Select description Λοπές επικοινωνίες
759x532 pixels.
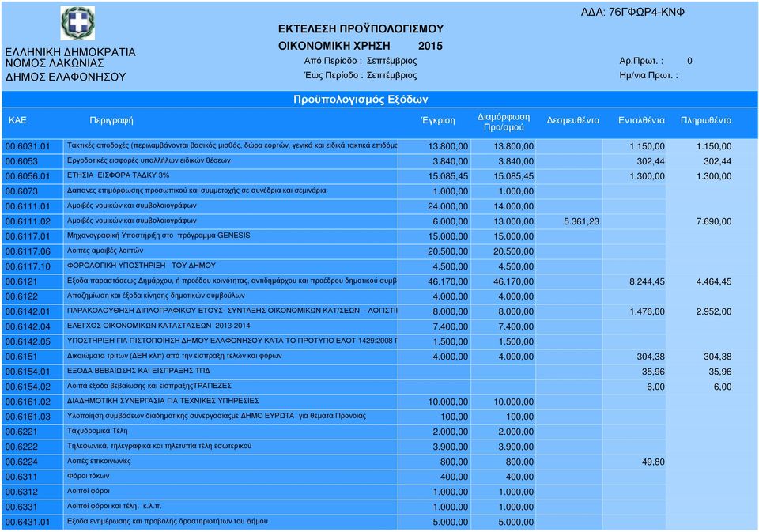click(x=99, y=461)
